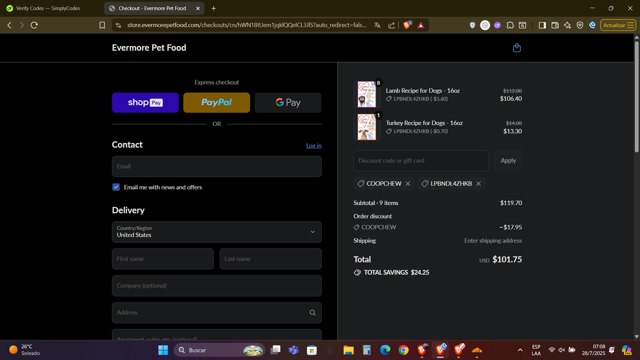This screenshot has height=360, width=640.
Task: Open the weather widget on the taskbar
Action: tap(24, 350)
